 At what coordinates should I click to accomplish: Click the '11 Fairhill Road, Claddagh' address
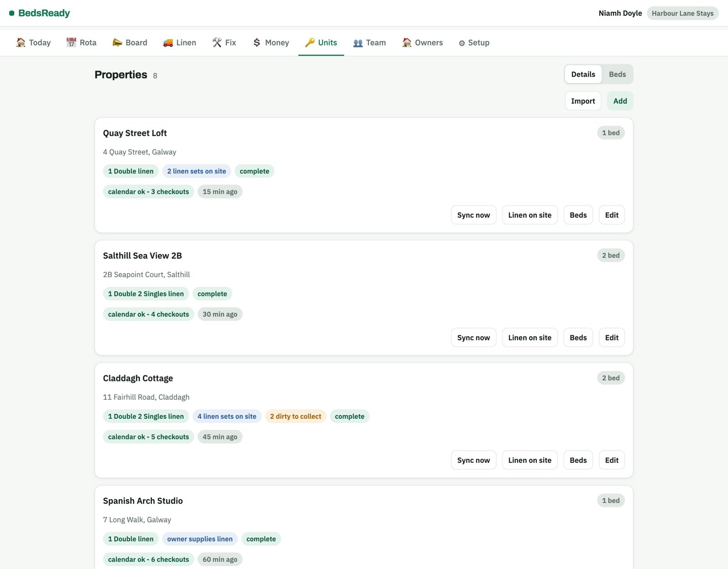tap(146, 397)
